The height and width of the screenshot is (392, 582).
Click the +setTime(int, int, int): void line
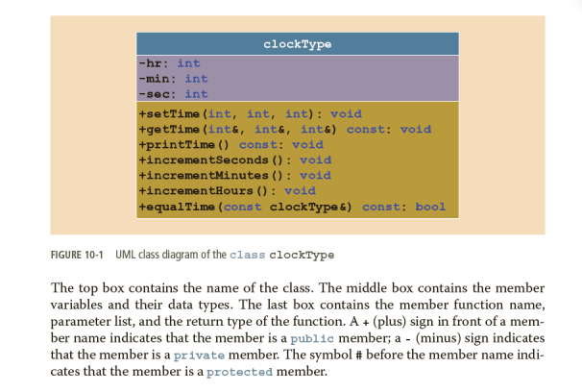coord(250,113)
